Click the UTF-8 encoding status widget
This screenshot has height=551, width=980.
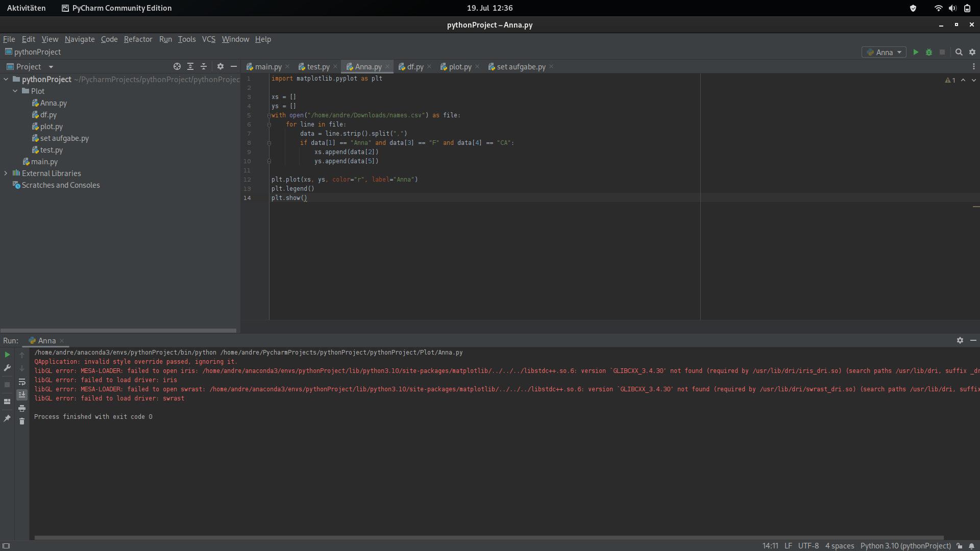808,546
